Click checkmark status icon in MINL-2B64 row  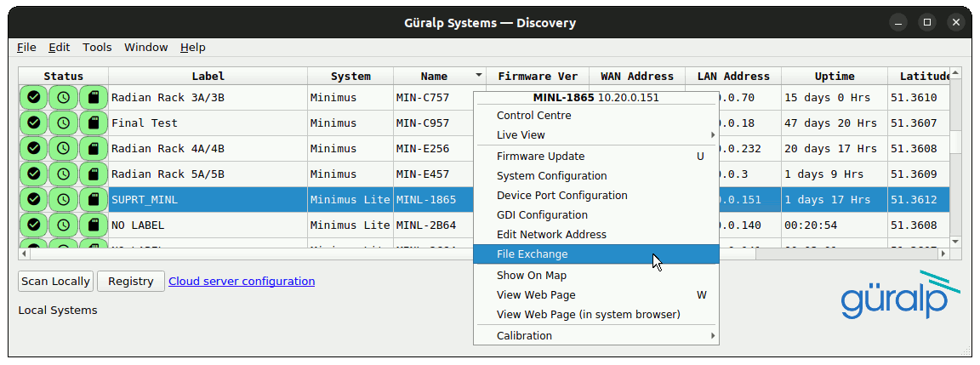34,225
